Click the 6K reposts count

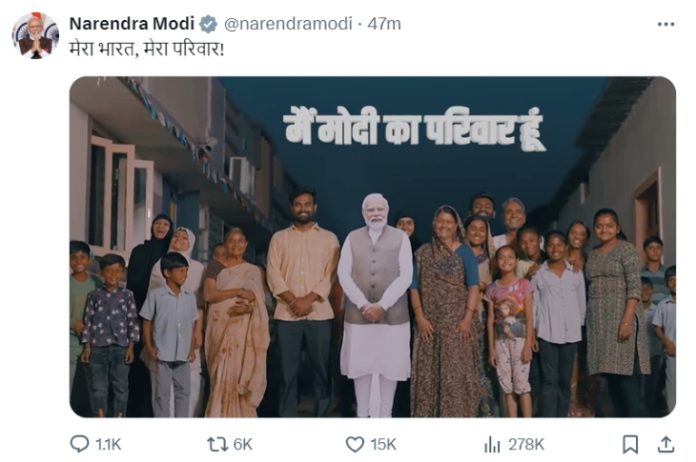coord(242,443)
